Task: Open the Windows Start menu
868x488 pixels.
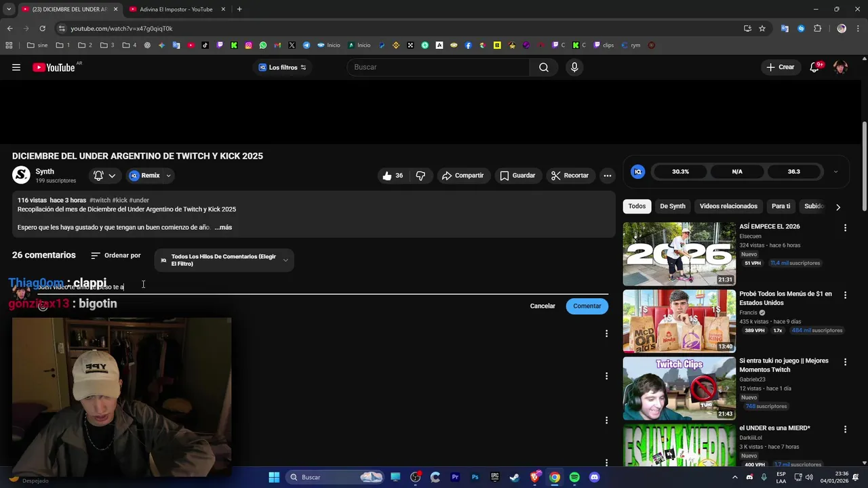Action: 274,477
